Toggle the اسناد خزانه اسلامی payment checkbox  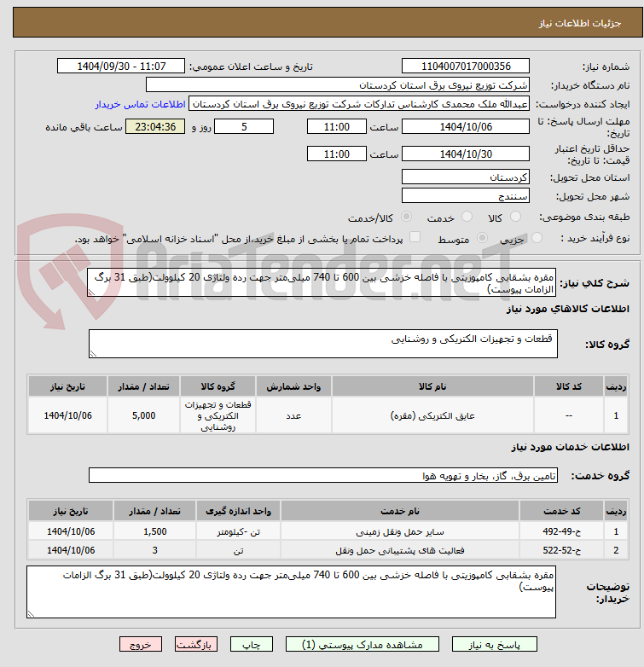click(415, 237)
